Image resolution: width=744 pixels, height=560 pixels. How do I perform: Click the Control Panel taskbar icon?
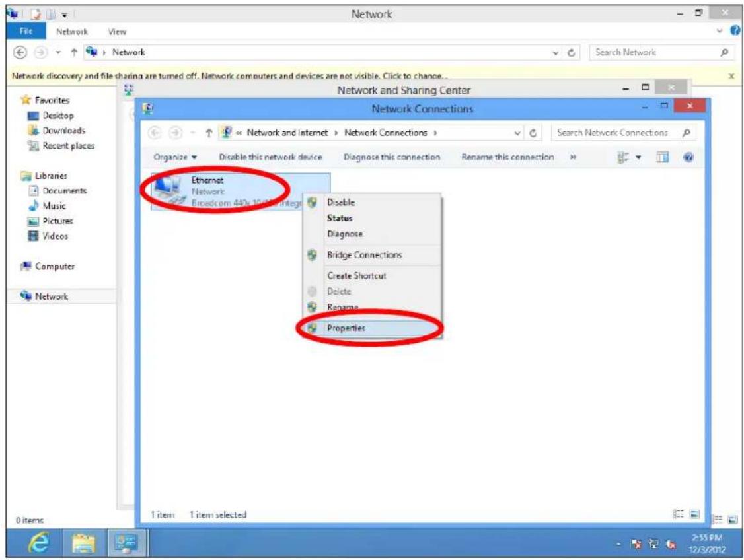point(126,543)
